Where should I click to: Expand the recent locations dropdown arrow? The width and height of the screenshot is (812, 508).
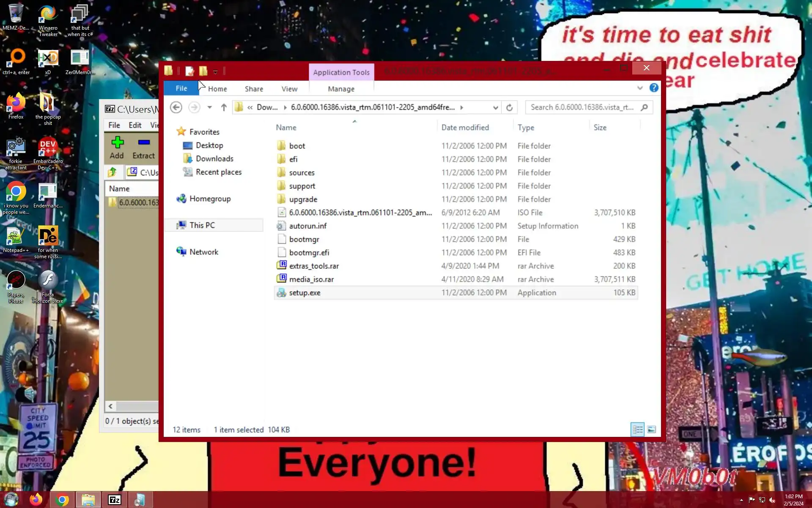pos(209,107)
